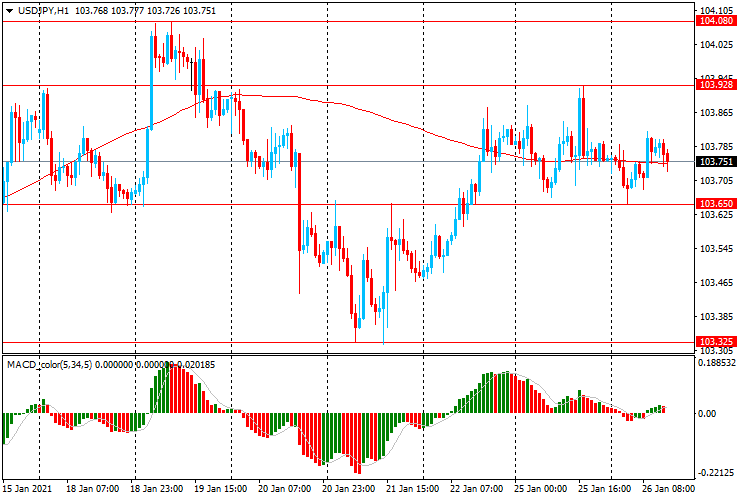
Task: Click the 22 Jan 07:00 time label
Action: point(477,489)
